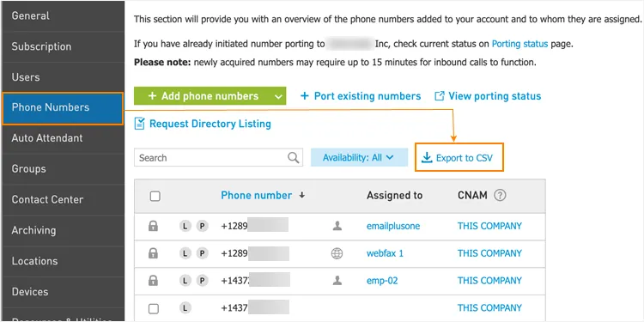Select Phone Numbers in sidebar
Screen dimensions: 644x322
pyautogui.click(x=63, y=108)
